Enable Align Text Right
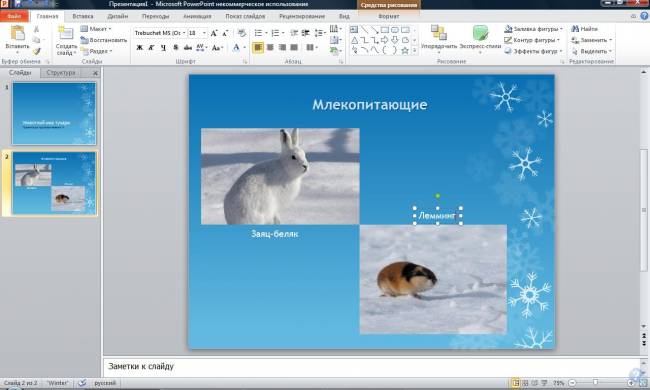650x390 pixels. pyautogui.click(x=282, y=47)
